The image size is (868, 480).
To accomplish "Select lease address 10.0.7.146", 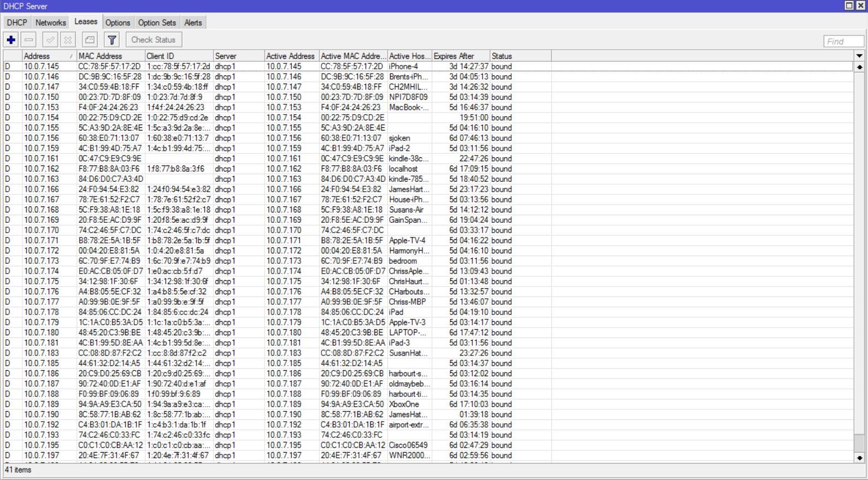I will [42, 77].
